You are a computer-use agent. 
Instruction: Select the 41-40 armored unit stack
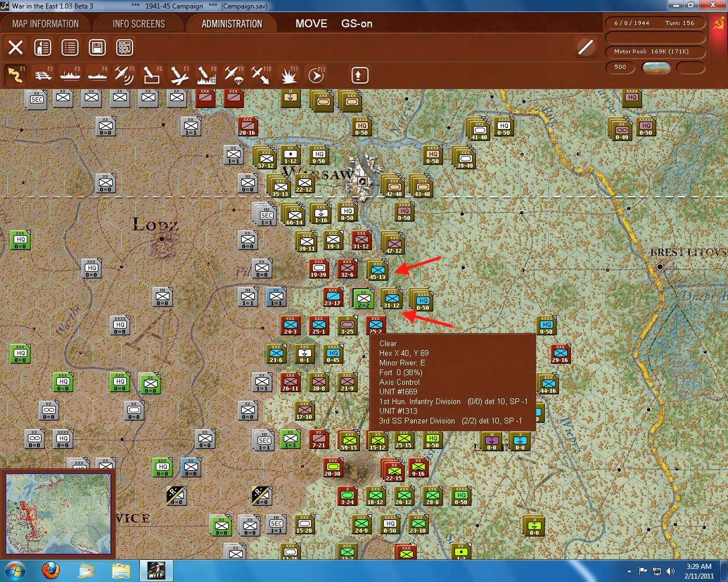(479, 130)
